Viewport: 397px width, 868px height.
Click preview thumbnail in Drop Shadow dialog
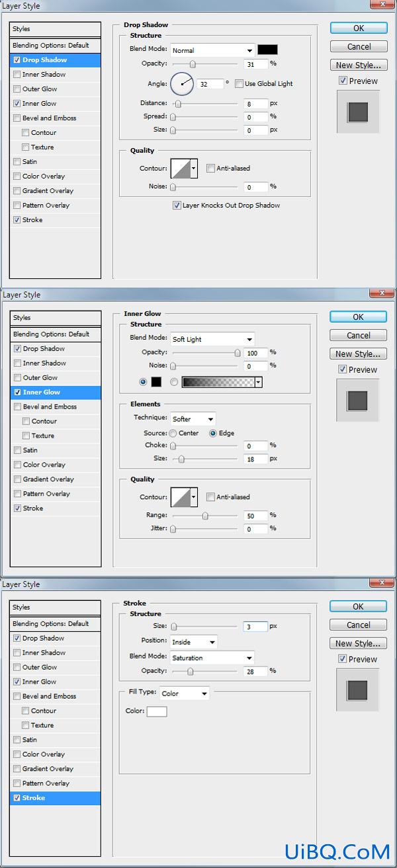pyautogui.click(x=358, y=111)
